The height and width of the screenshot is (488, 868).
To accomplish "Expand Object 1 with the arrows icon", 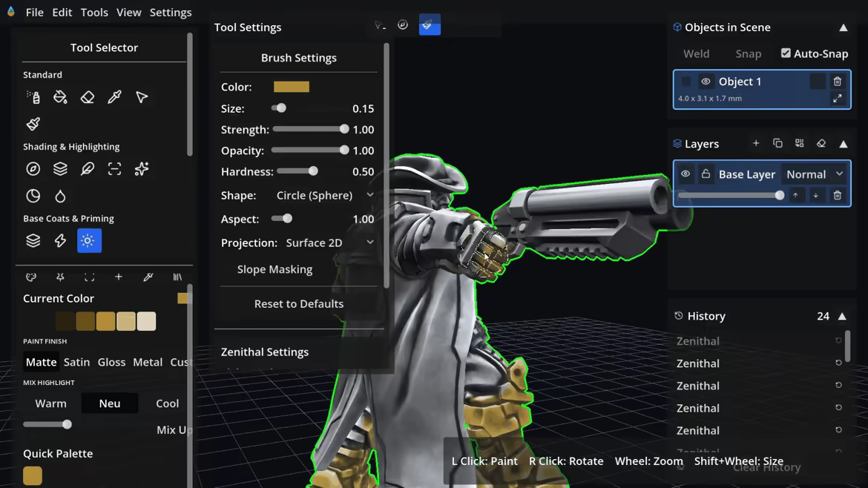I will [x=838, y=99].
